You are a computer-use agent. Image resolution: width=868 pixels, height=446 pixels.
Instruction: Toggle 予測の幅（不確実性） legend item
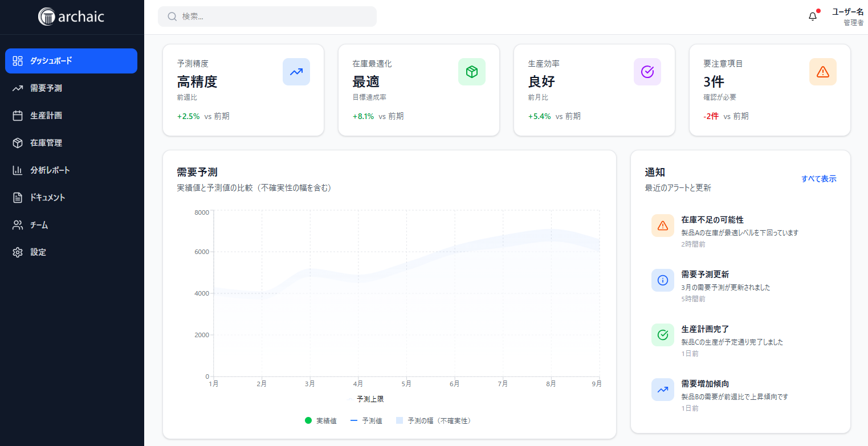pos(434,421)
